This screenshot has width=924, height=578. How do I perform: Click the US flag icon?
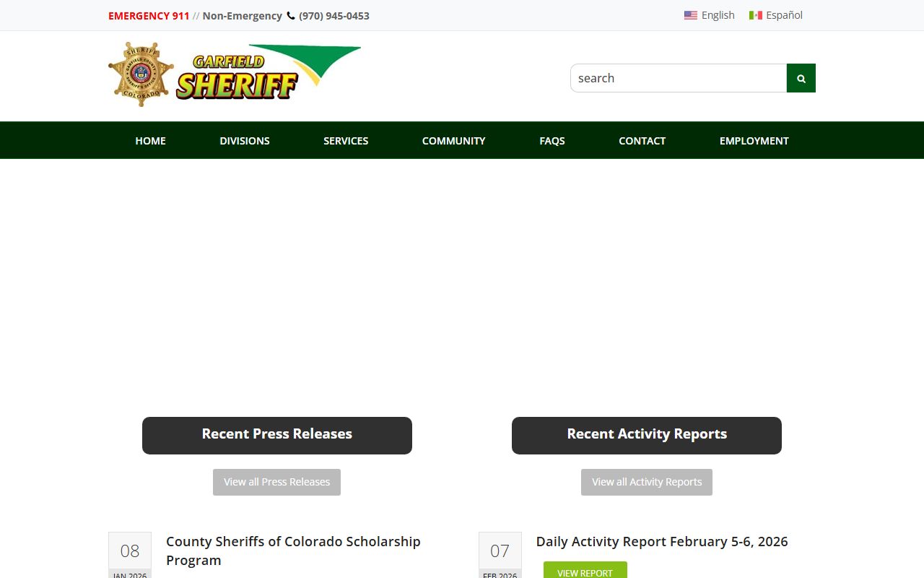click(690, 15)
